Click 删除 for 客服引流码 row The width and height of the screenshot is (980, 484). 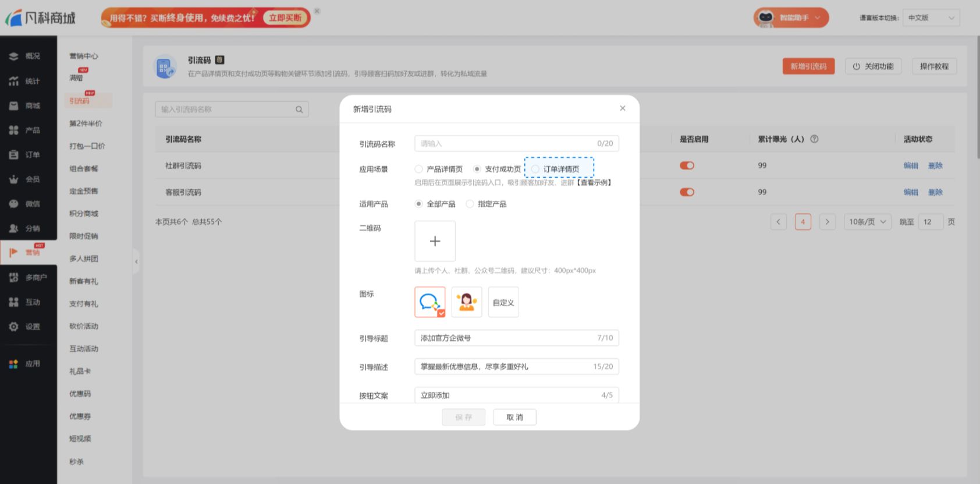coord(935,192)
